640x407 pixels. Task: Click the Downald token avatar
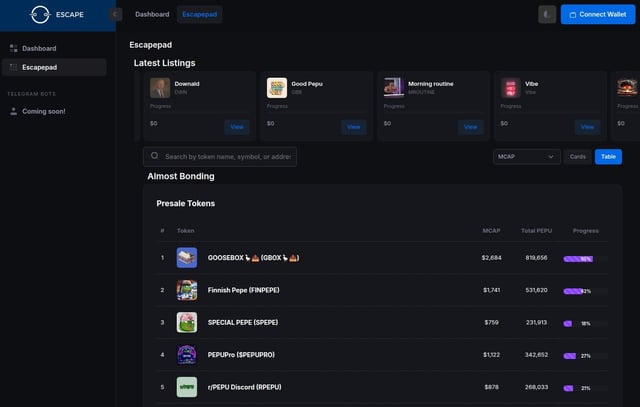coord(160,87)
